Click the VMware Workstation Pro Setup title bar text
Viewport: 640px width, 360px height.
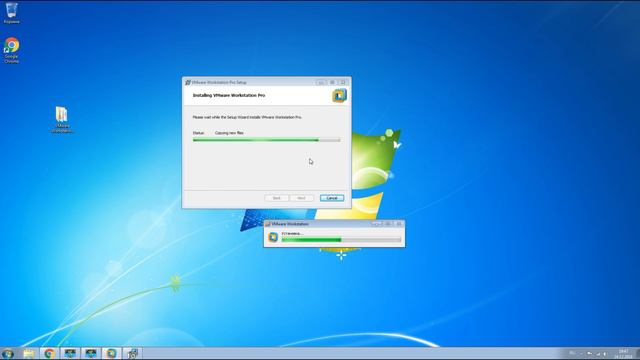219,82
